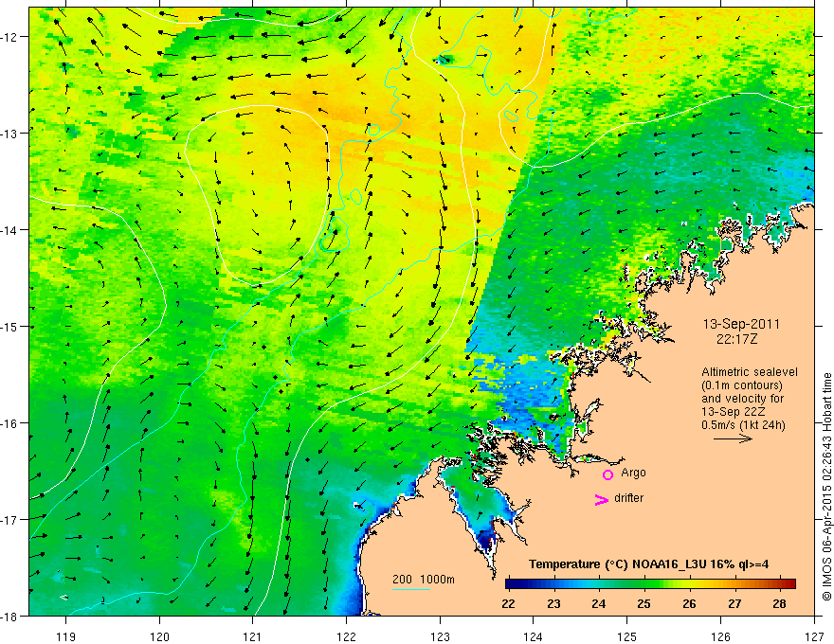This screenshot has width=834, height=644.
Task: Click longitude axis label 120
Action: point(159,636)
